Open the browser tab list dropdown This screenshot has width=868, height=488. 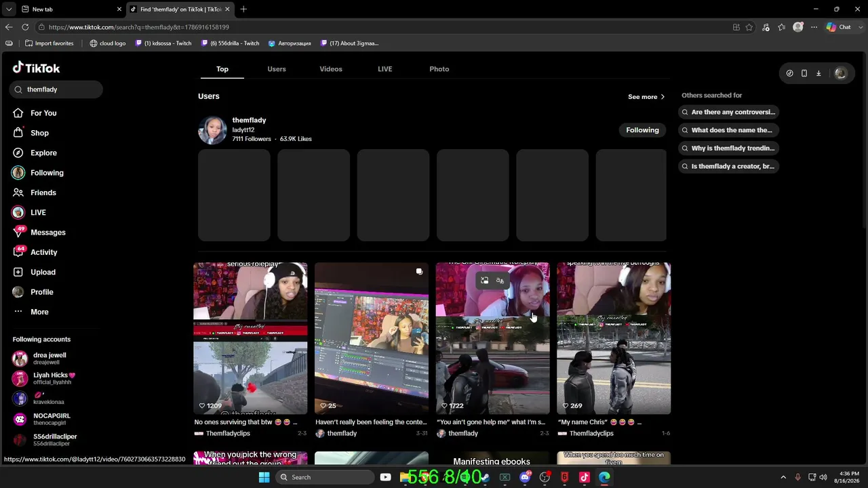coord(8,9)
